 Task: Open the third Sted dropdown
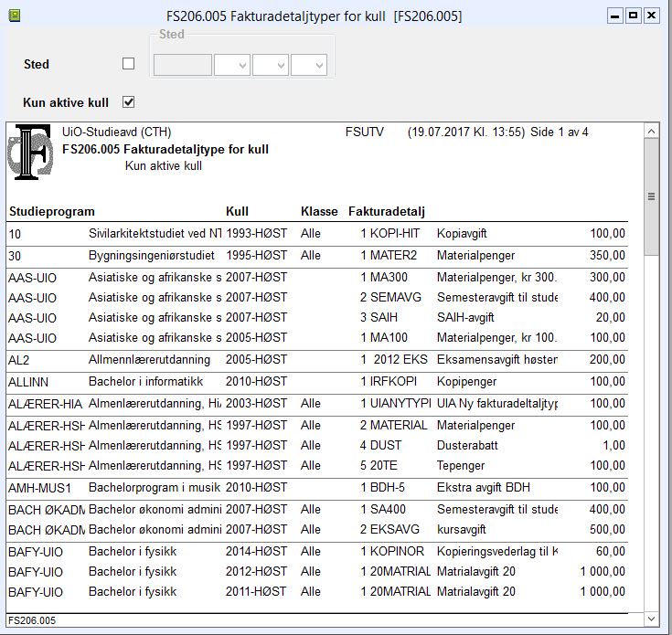[x=309, y=65]
